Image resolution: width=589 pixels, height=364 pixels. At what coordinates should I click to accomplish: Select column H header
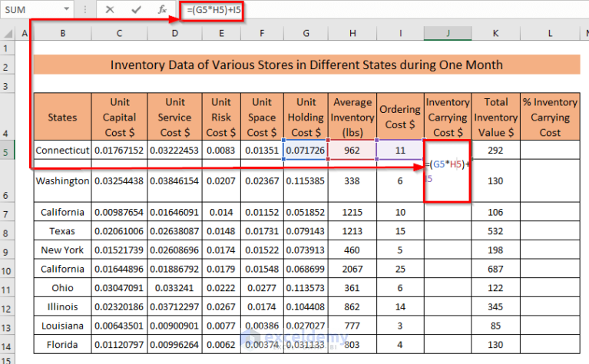[352, 34]
